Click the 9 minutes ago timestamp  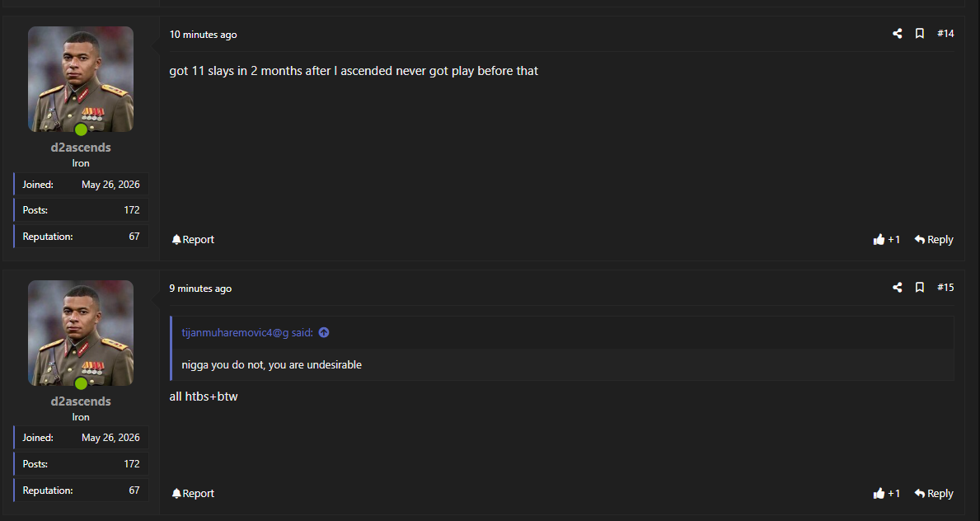coord(200,289)
